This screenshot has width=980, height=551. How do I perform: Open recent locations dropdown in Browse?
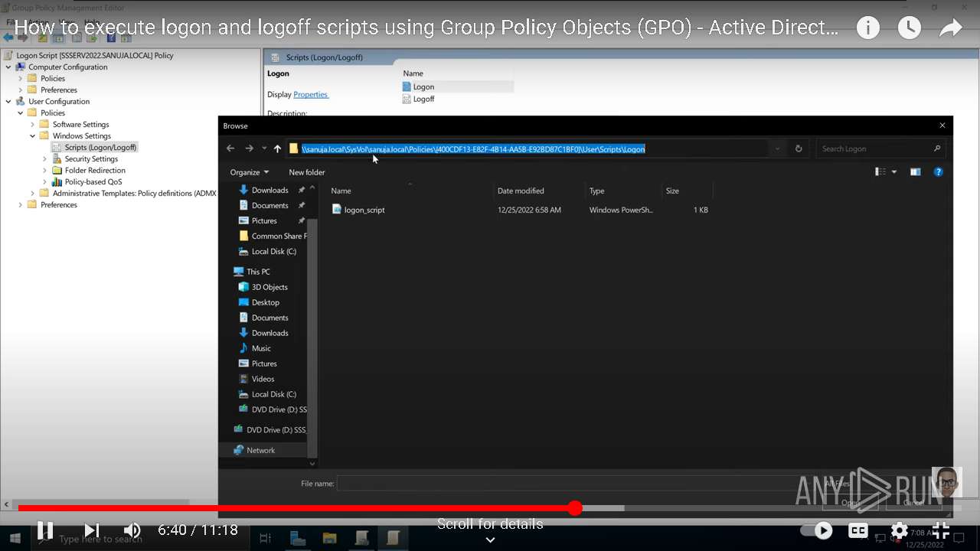pyautogui.click(x=264, y=148)
